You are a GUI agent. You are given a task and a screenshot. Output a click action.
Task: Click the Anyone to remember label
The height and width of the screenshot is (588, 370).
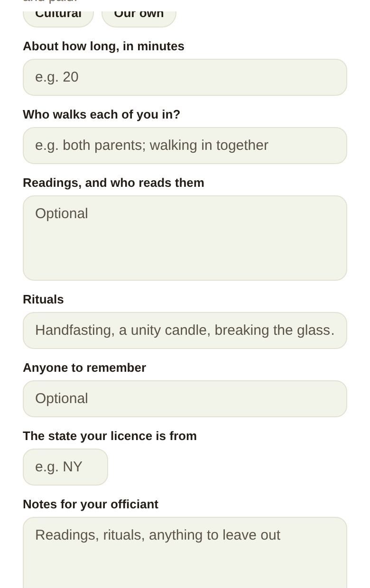(84, 367)
